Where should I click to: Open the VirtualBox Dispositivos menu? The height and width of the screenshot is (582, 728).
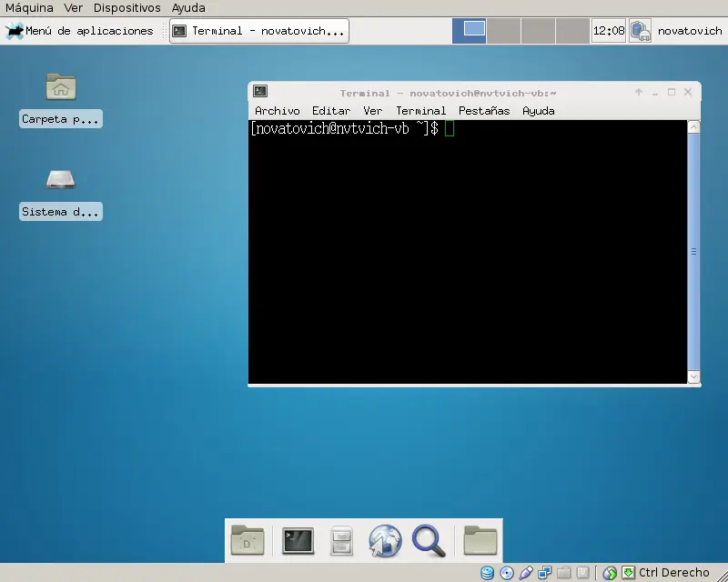pos(127,8)
